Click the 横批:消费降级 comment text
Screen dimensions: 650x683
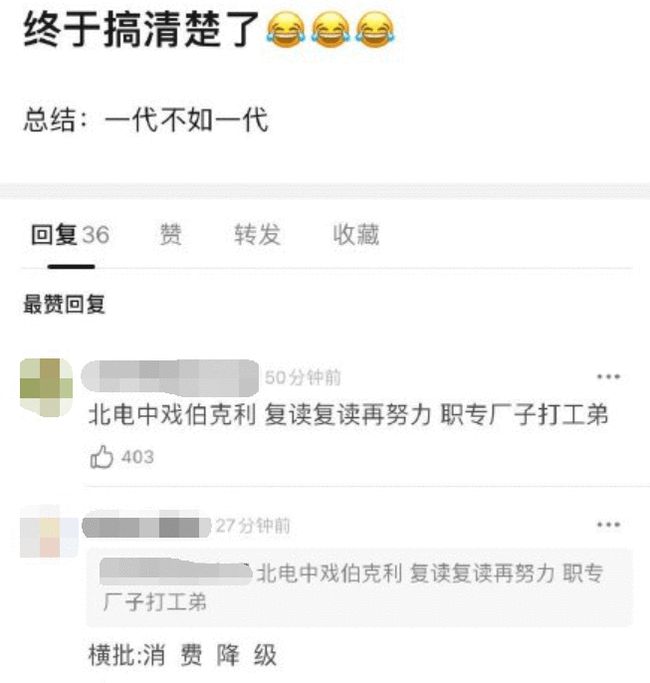183,655
